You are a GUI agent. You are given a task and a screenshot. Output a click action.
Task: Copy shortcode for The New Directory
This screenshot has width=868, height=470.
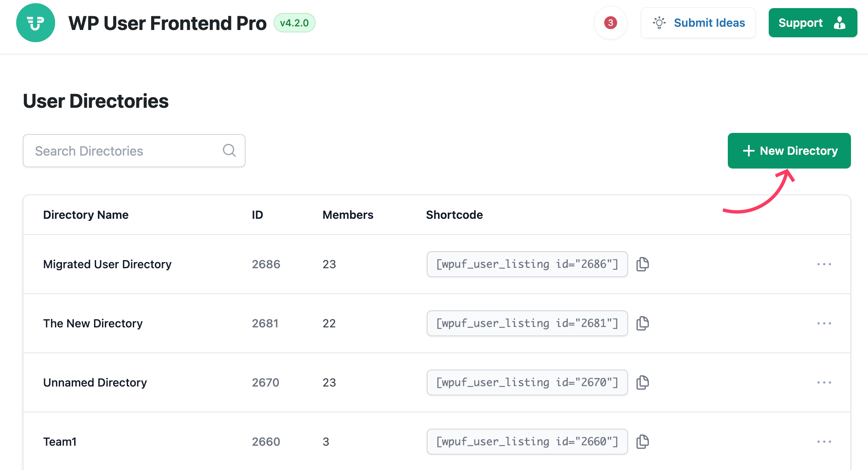pos(643,323)
